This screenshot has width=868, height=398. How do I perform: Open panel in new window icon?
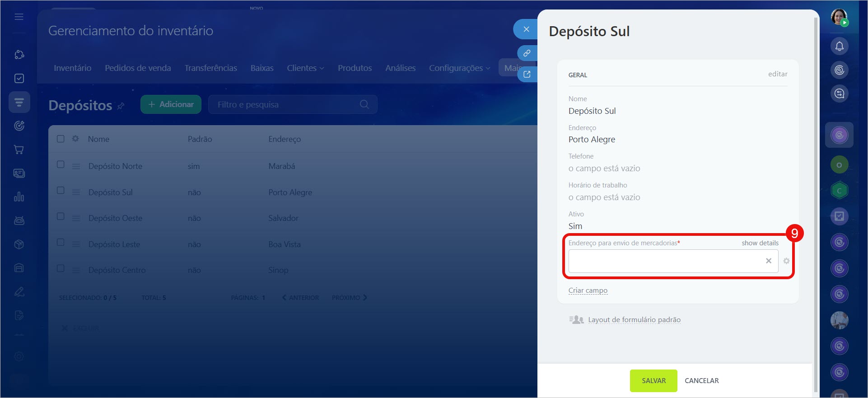527,74
